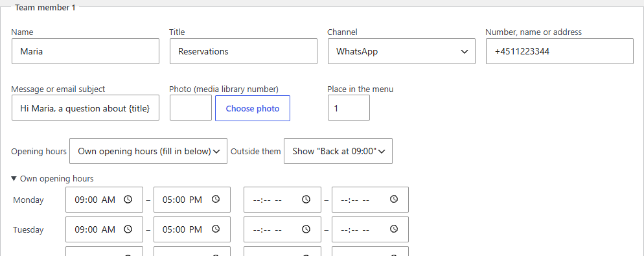The height and width of the screenshot is (256, 644).
Task: Click the phone number field +4511223344
Action: point(559,51)
